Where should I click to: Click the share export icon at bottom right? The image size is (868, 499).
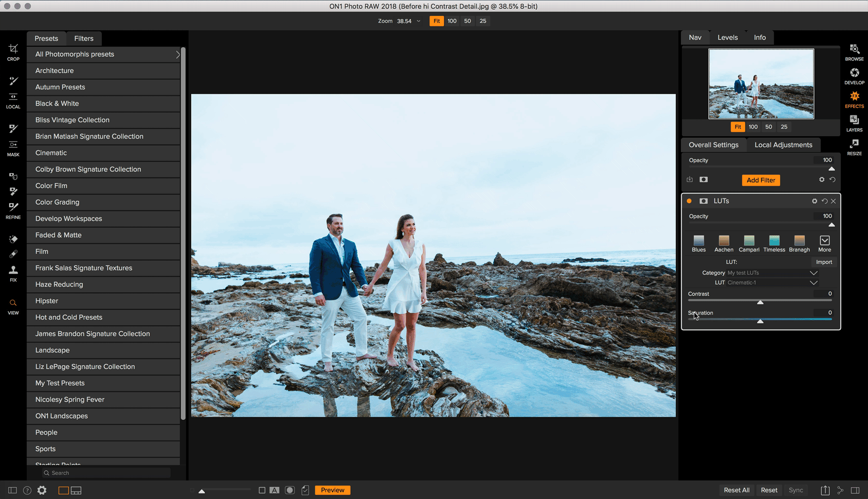click(825, 490)
